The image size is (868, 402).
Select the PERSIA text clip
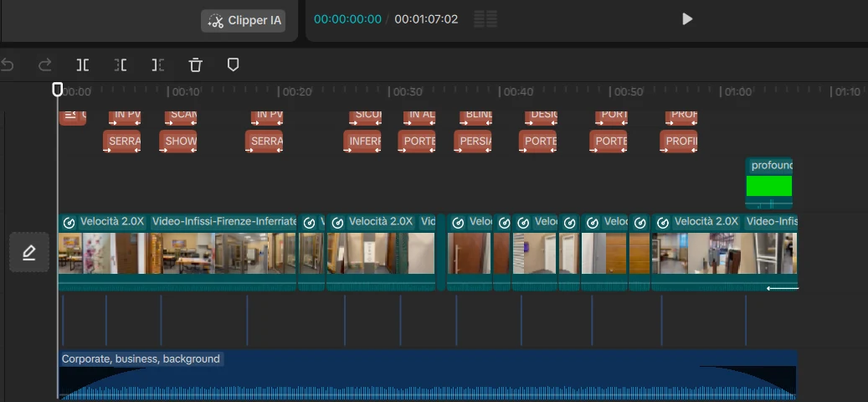click(x=473, y=142)
